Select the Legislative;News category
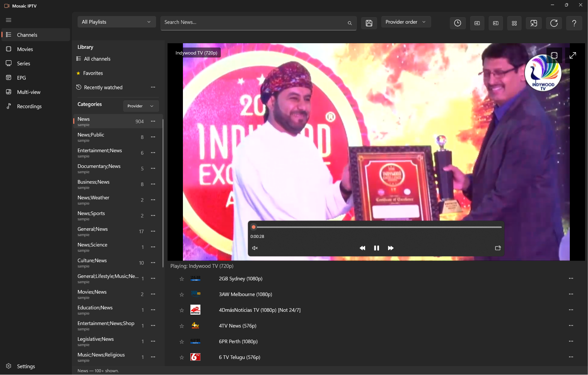Image resolution: width=588 pixels, height=375 pixels. tap(118, 341)
